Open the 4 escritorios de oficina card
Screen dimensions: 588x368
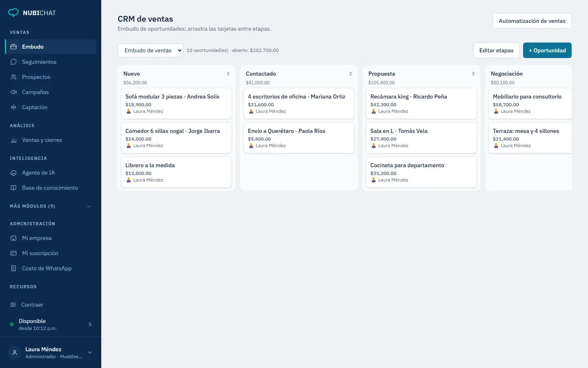coord(299,103)
